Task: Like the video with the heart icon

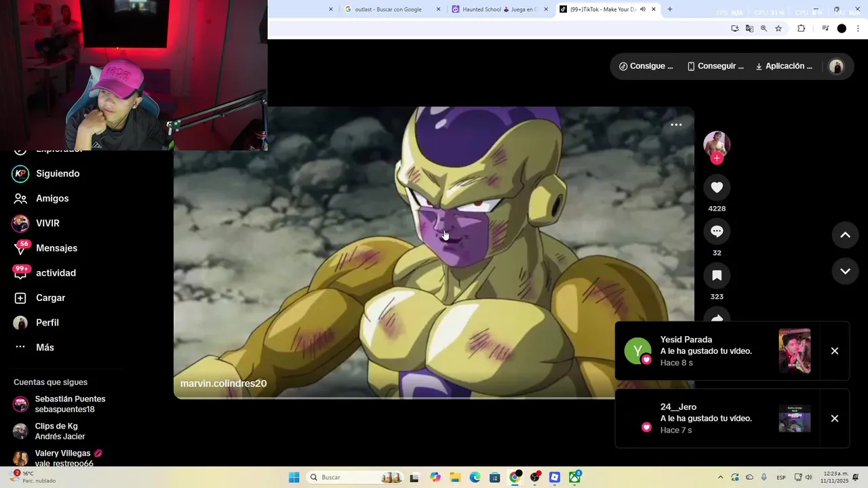Action: coord(717,187)
